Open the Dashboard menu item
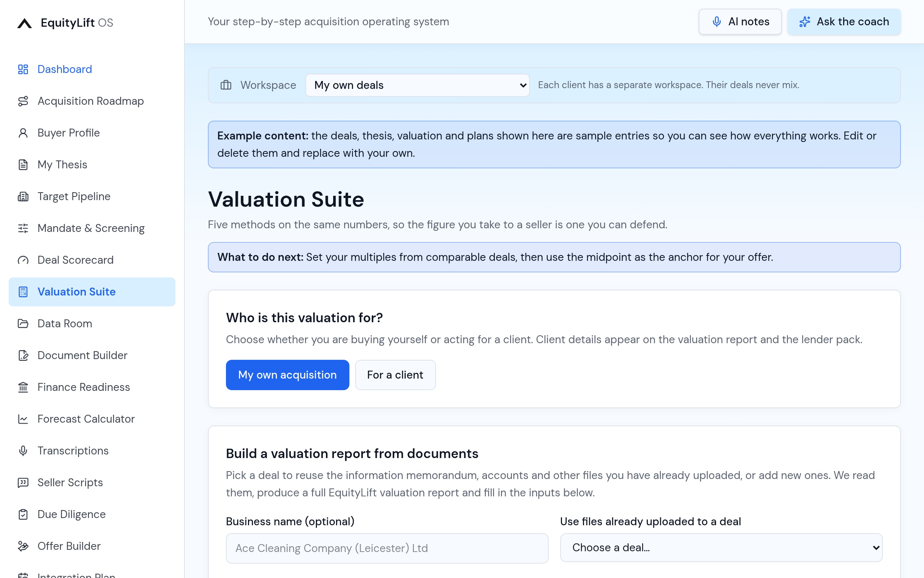 tap(92, 69)
